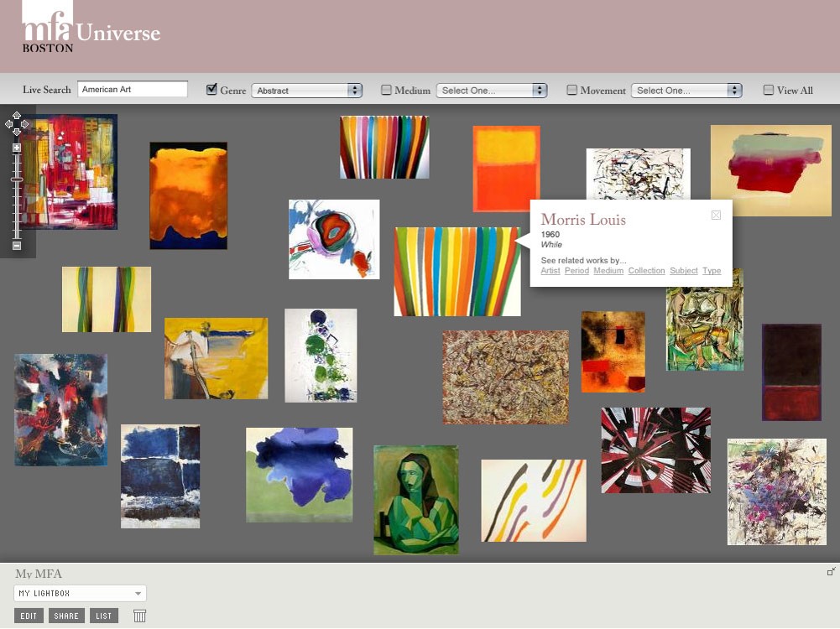The width and height of the screenshot is (840, 629).
Task: Select the blue blot on green painting
Action: pos(300,475)
